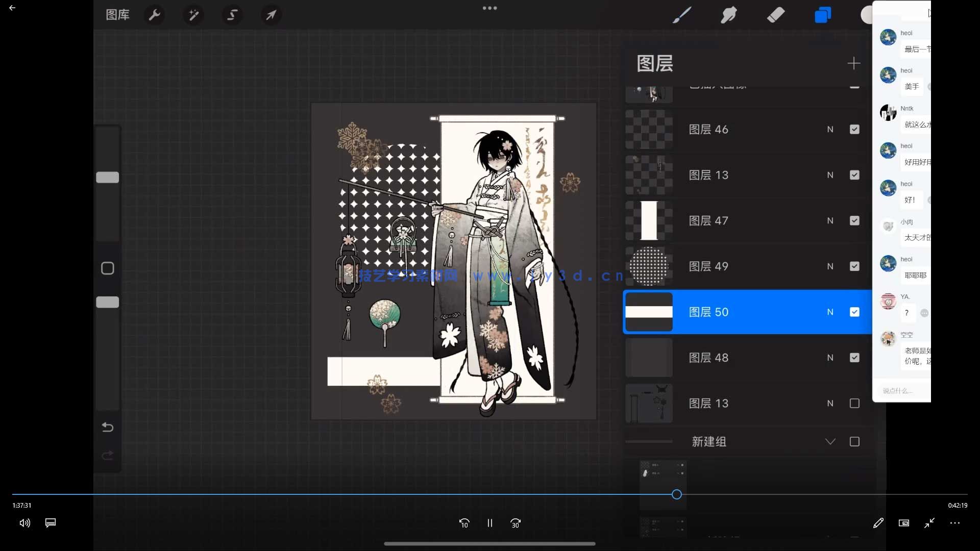Toggle visibility checkbox of 图层 46
Image resolution: width=980 pixels, height=551 pixels.
(854, 129)
